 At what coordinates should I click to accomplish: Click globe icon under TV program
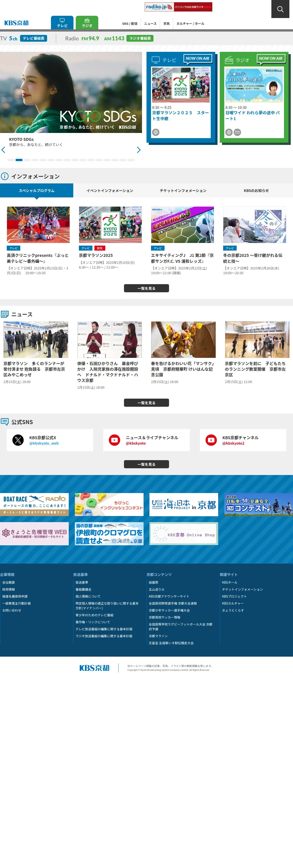[x=156, y=132]
